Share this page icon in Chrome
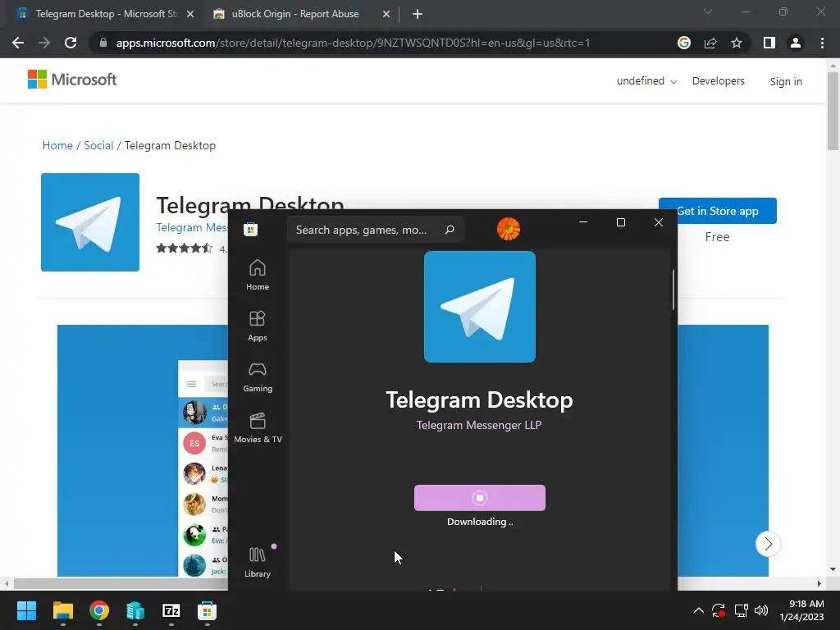840x630 pixels. (710, 43)
